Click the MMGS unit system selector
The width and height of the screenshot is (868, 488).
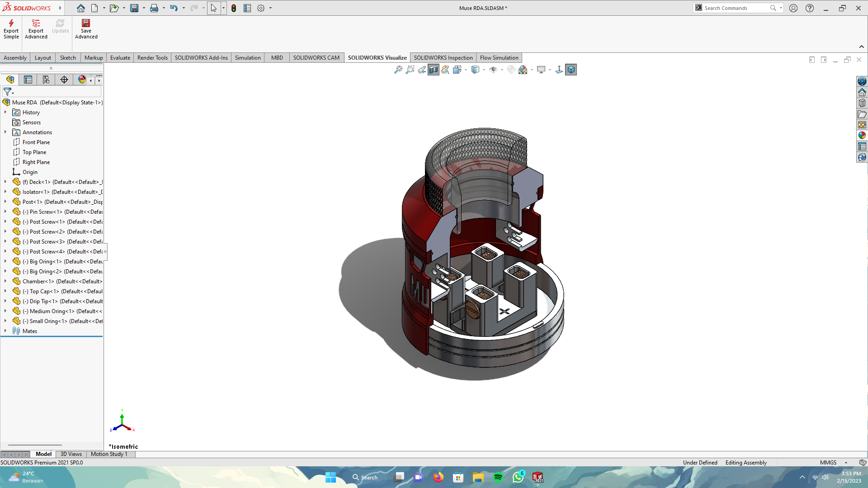tap(828, 462)
